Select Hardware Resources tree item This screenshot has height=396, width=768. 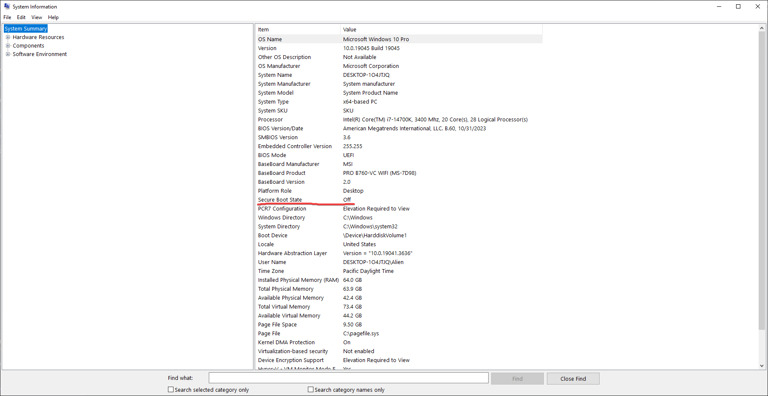tap(38, 37)
